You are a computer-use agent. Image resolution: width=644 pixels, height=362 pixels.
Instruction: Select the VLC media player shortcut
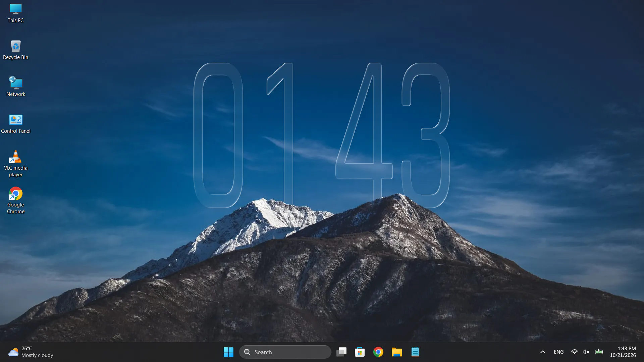15,164
